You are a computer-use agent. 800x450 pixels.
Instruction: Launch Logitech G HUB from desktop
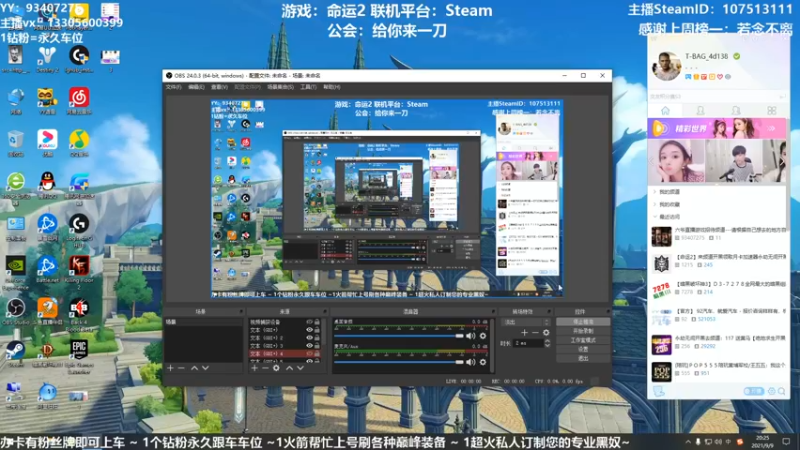click(79, 229)
